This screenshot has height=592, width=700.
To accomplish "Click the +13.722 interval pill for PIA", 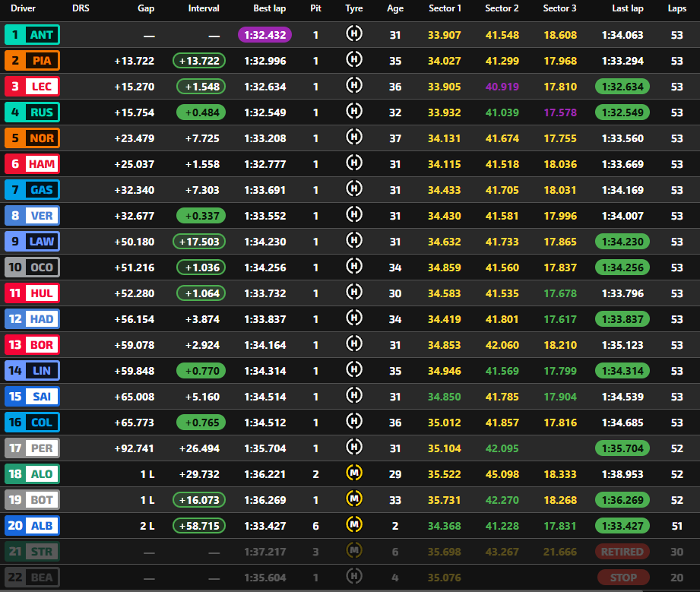I will [x=199, y=61].
